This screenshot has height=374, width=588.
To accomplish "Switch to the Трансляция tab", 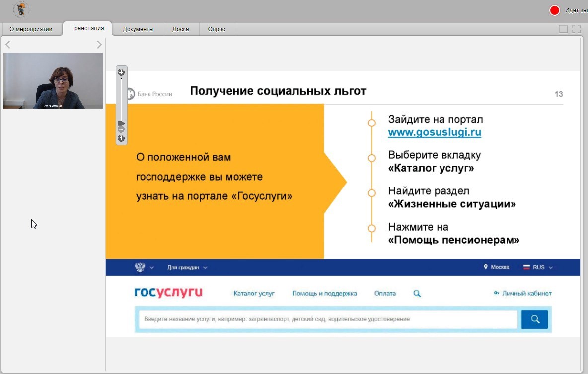I will pyautogui.click(x=87, y=28).
